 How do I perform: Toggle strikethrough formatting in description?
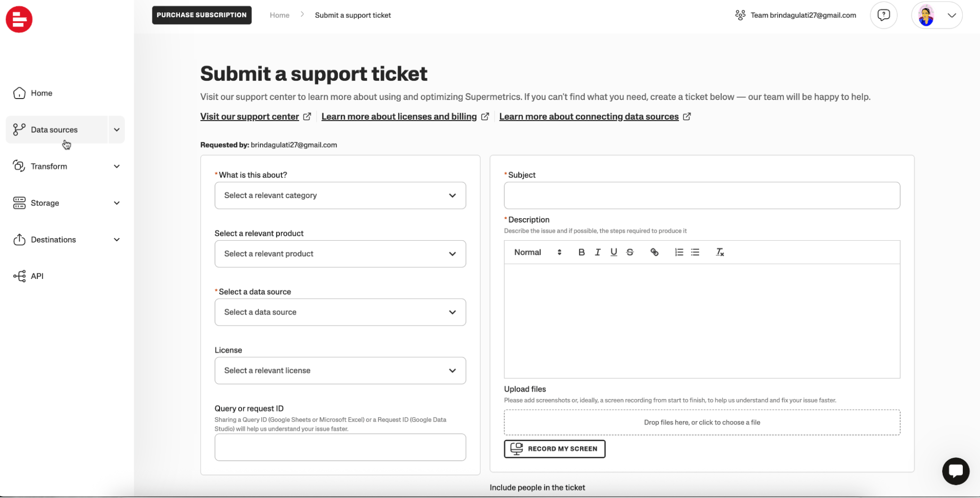[x=630, y=252]
